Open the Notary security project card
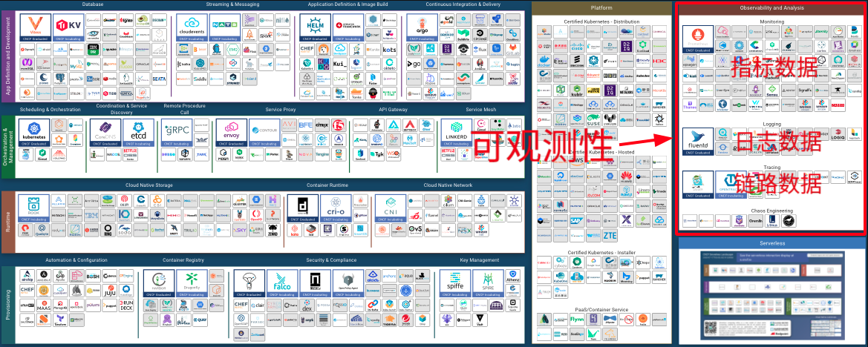Viewport: 868px width, 347px height. tap(316, 283)
